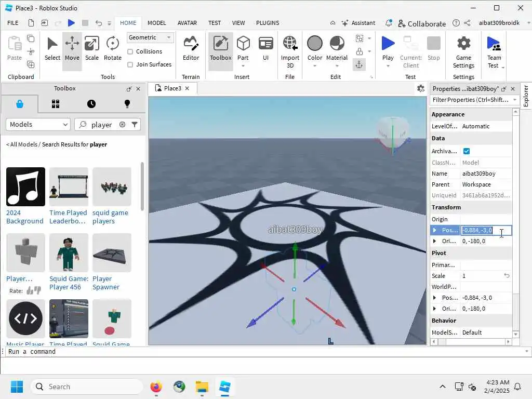Switch to the MODEL ribbon tab
532x399 pixels.
point(157,23)
